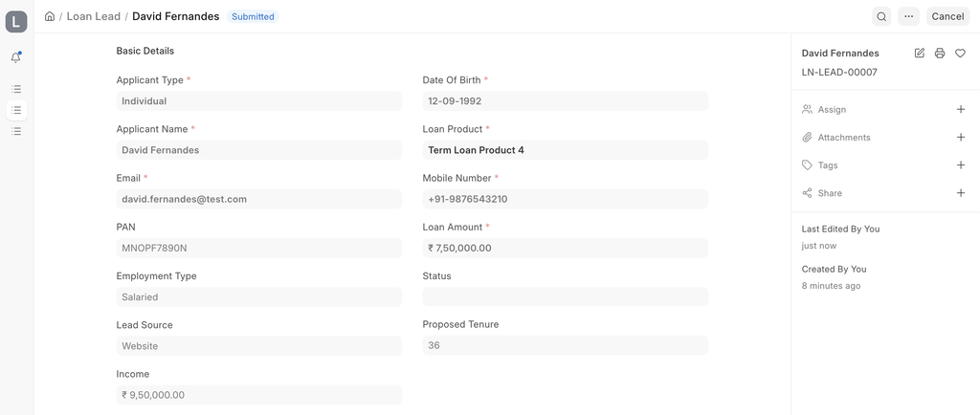
Task: Click the Share nodes icon
Action: pos(807,193)
